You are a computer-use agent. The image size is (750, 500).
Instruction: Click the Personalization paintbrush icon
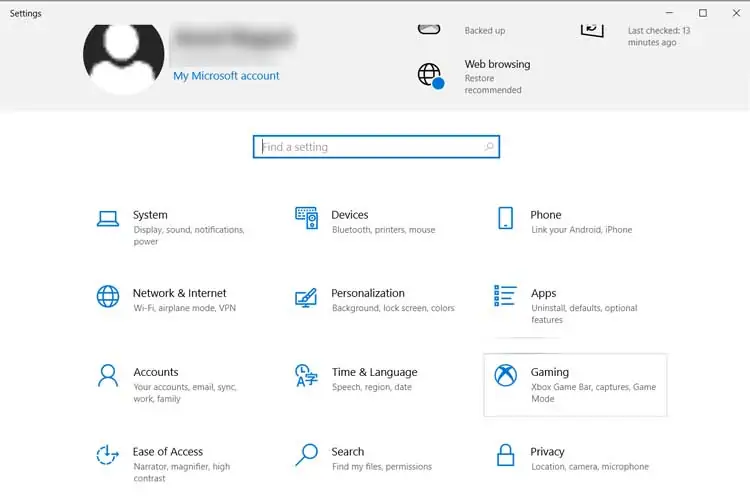tap(306, 297)
